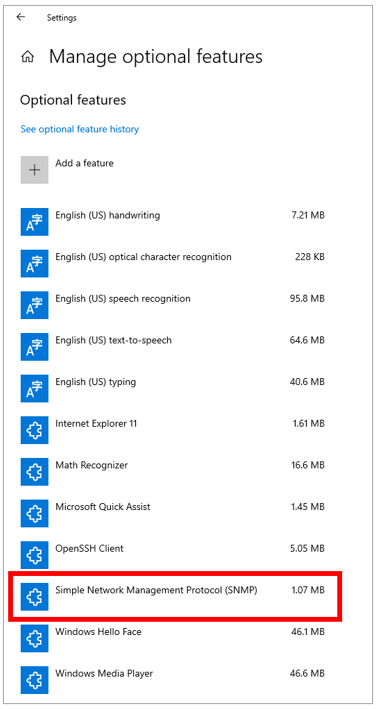Image resolution: width=377 pixels, height=709 pixels.
Task: Select English (US) text-to-speech feature
Action: pyautogui.click(x=173, y=347)
